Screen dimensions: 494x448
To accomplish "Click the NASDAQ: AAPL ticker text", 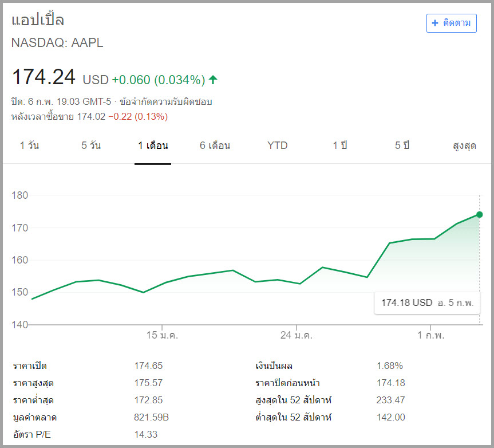I will pyautogui.click(x=57, y=43).
